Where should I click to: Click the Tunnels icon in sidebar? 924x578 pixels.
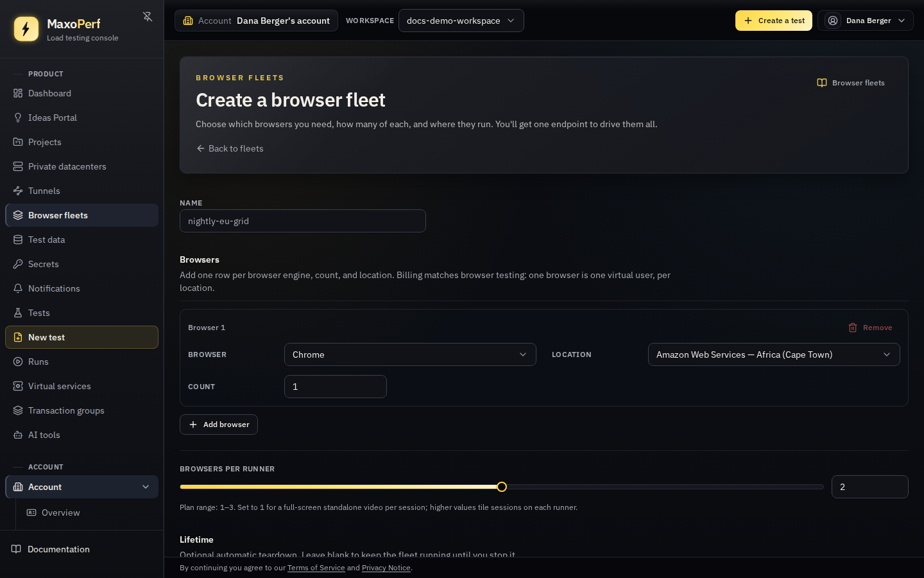click(18, 191)
